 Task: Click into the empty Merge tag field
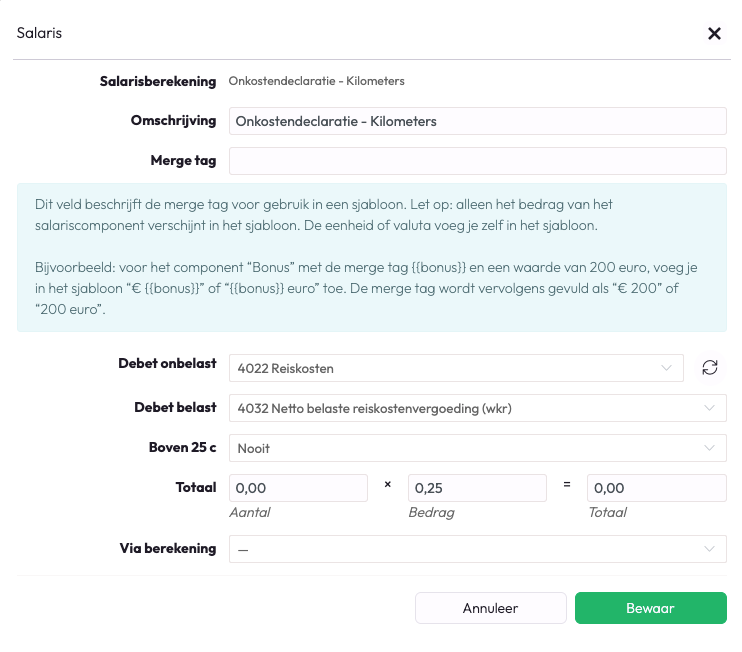(x=477, y=161)
